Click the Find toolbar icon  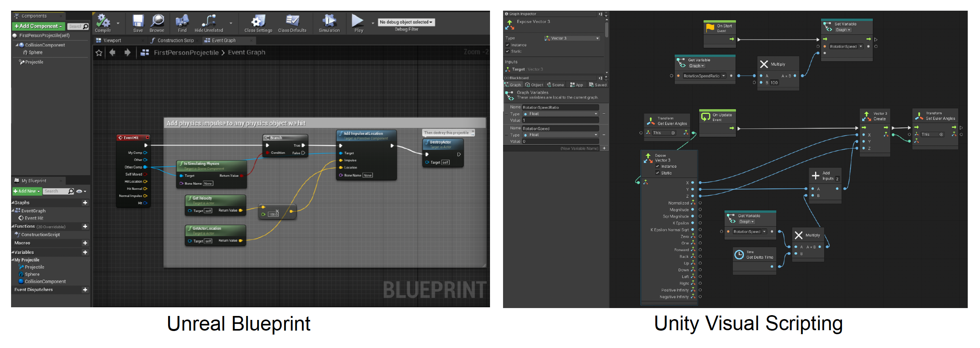182,21
